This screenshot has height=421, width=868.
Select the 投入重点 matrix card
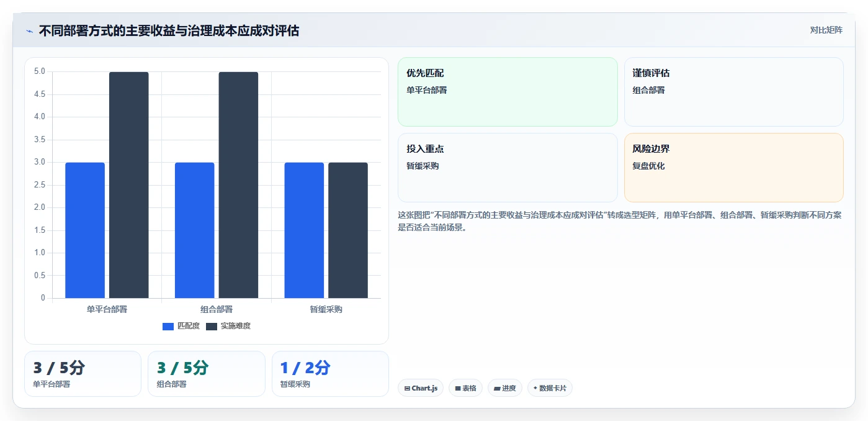(x=508, y=168)
